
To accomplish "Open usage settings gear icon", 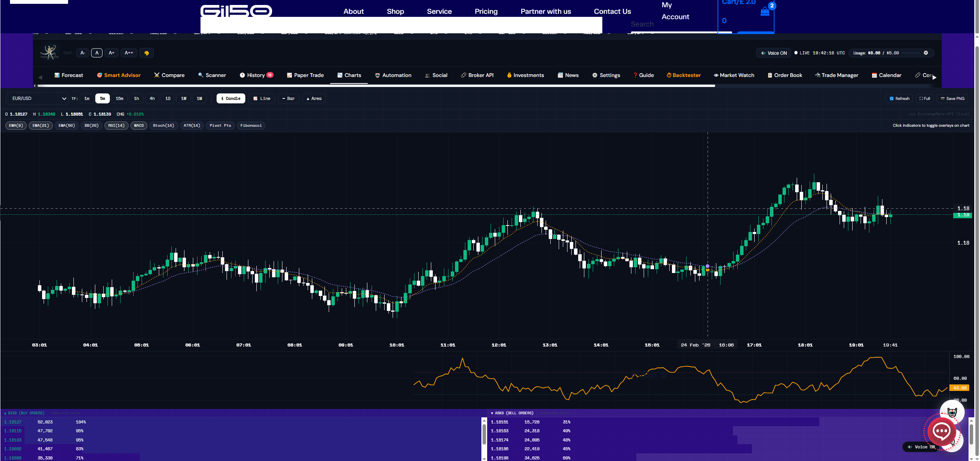I will tap(926, 53).
